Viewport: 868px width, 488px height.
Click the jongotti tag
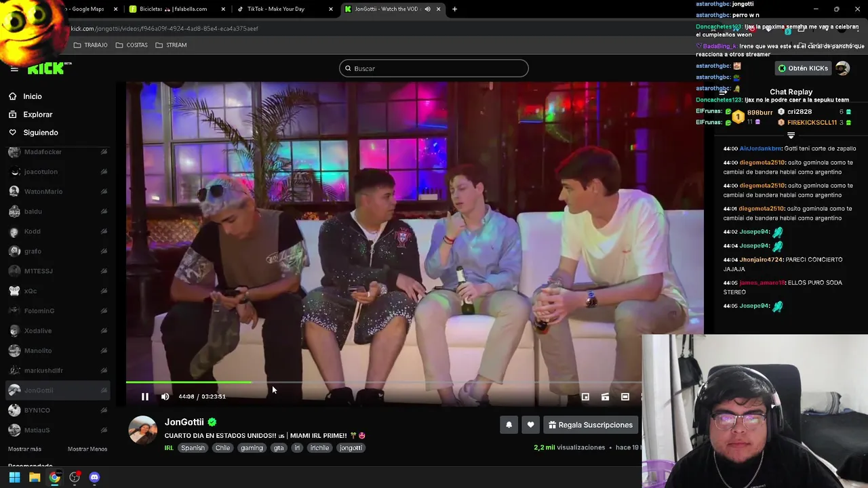(351, 448)
